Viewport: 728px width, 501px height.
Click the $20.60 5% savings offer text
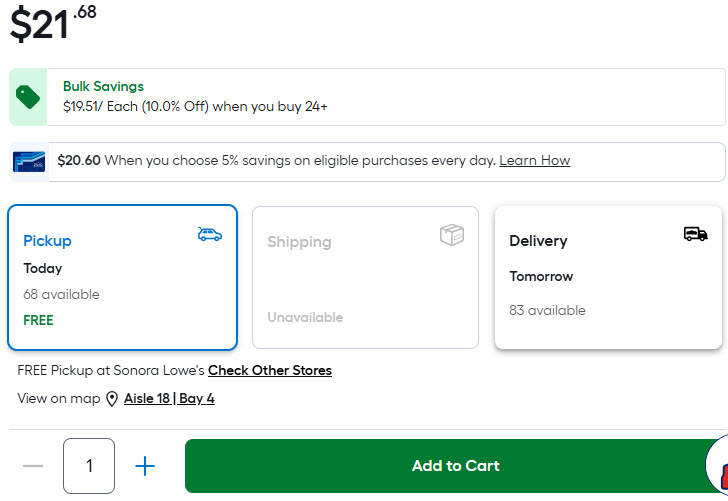(276, 161)
